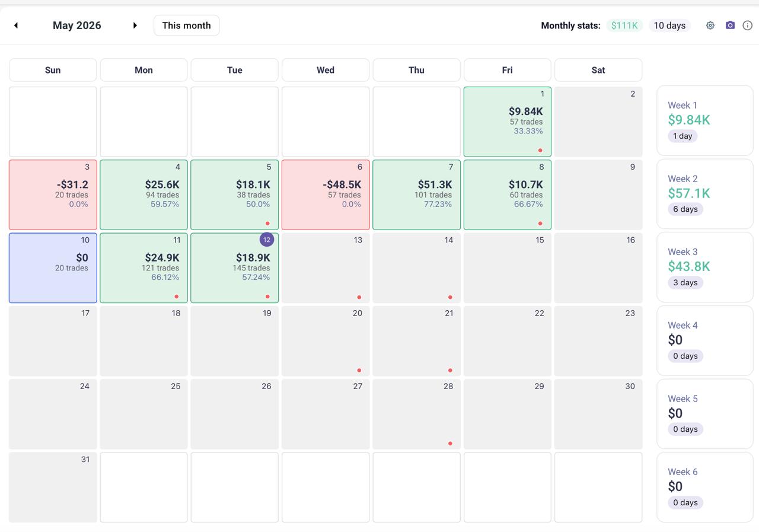
Task: Click the This month button
Action: [186, 26]
